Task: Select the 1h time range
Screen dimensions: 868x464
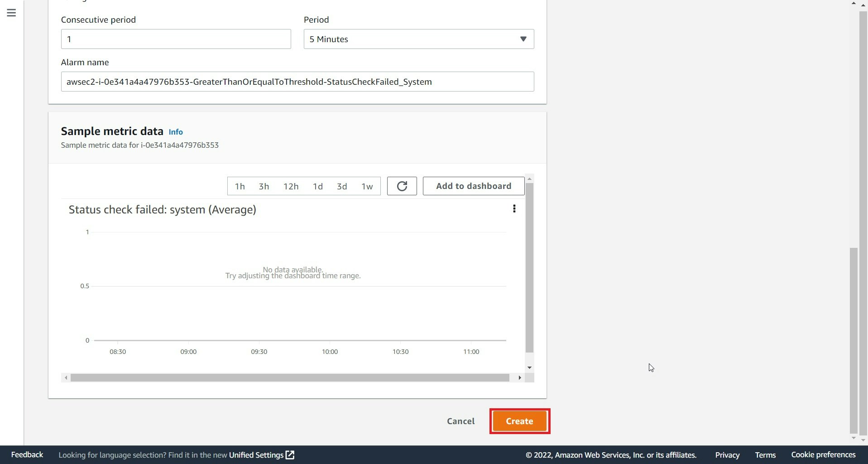Action: (240, 186)
